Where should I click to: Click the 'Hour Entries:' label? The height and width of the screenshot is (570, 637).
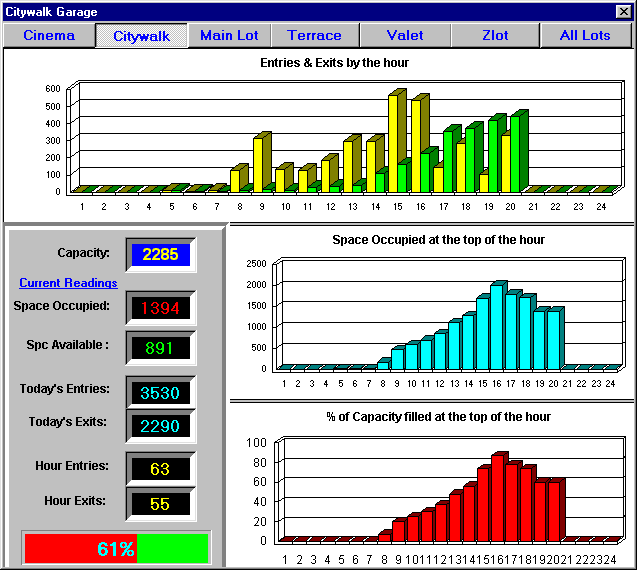coord(72,466)
